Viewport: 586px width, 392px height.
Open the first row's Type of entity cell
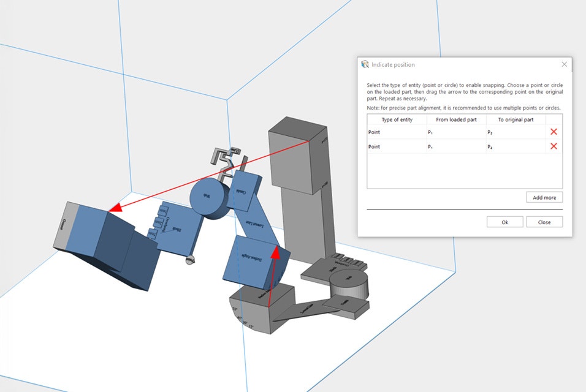[x=397, y=132]
